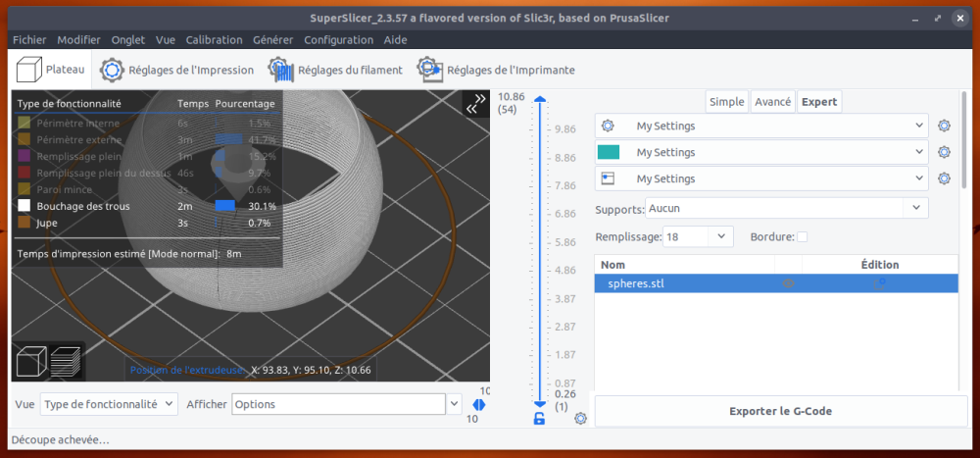Click the Remplissage value field showing 18
Viewport: 980px width, 458px height.
[x=686, y=236]
